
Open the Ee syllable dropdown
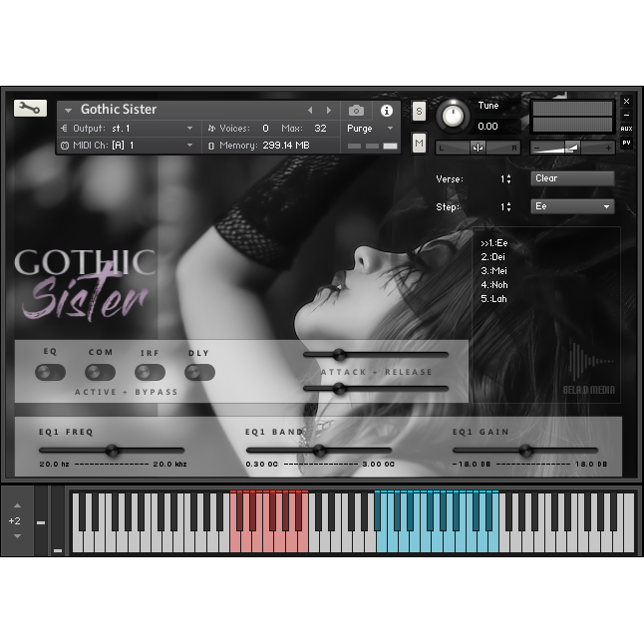pos(572,206)
